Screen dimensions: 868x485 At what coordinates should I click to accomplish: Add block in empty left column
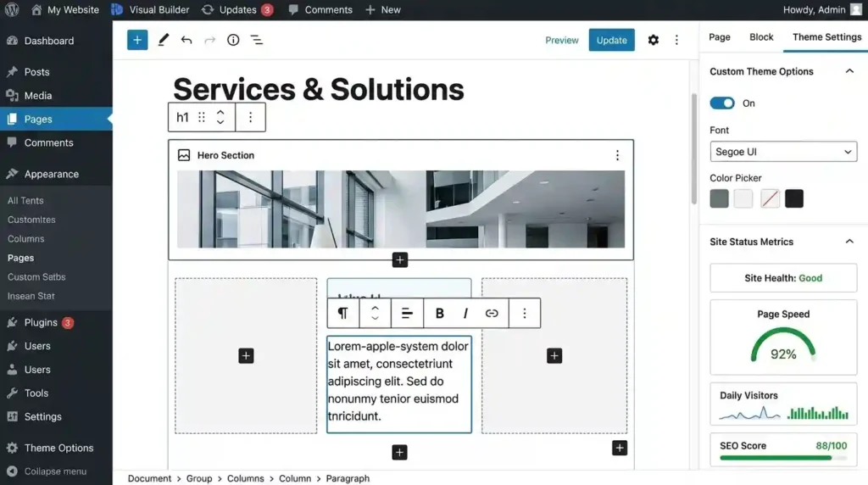[246, 355]
